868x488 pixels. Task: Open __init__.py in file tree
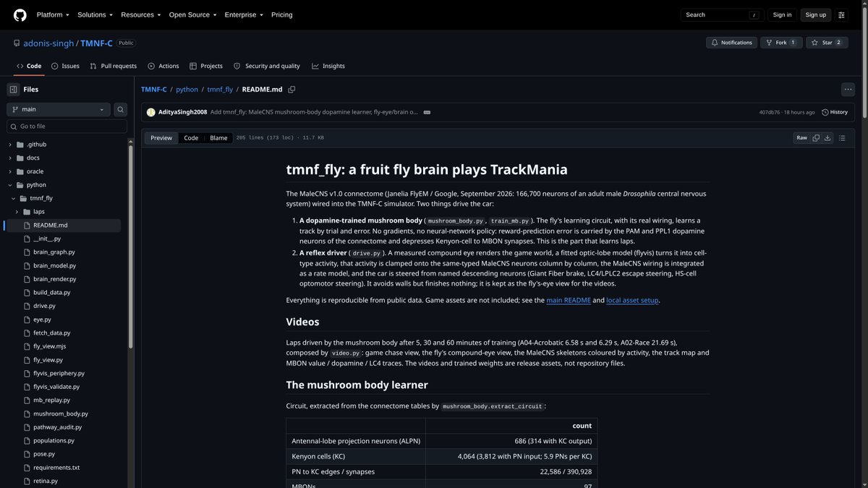tap(47, 239)
